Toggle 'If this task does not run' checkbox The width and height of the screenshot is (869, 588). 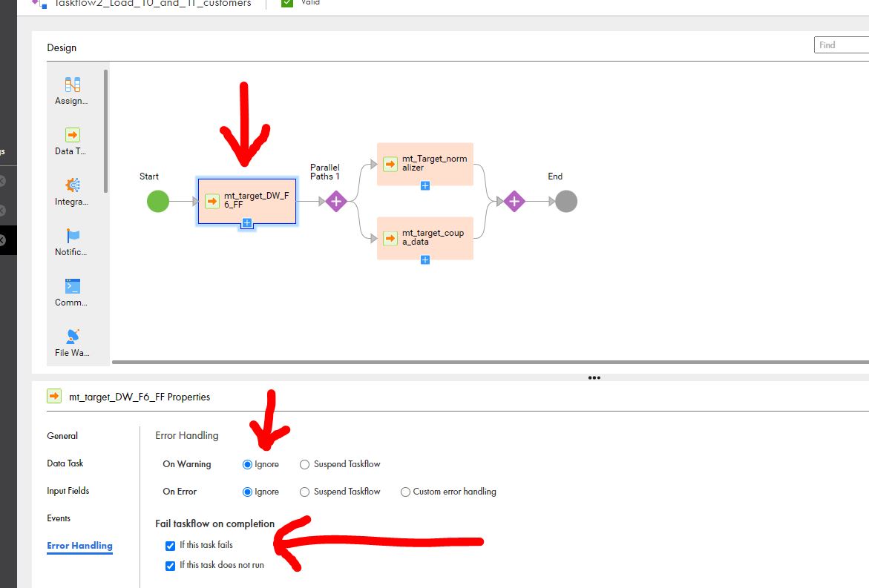[x=170, y=566]
